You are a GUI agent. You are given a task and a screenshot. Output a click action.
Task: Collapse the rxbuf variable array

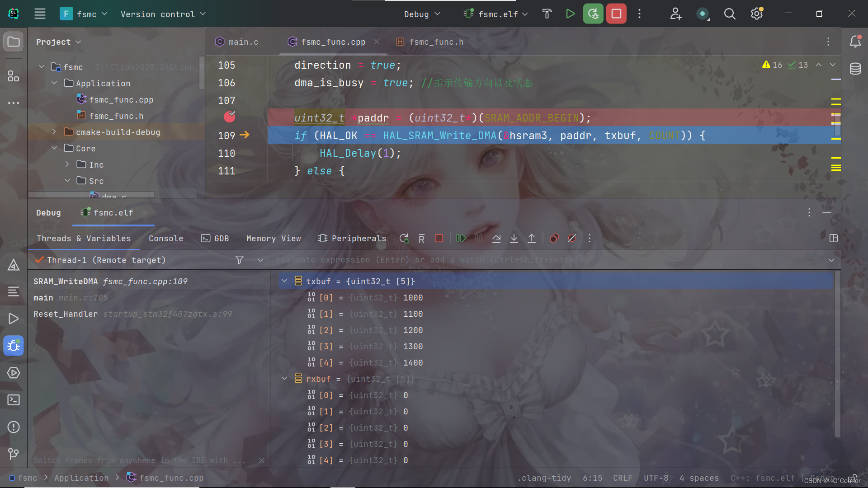click(x=284, y=379)
